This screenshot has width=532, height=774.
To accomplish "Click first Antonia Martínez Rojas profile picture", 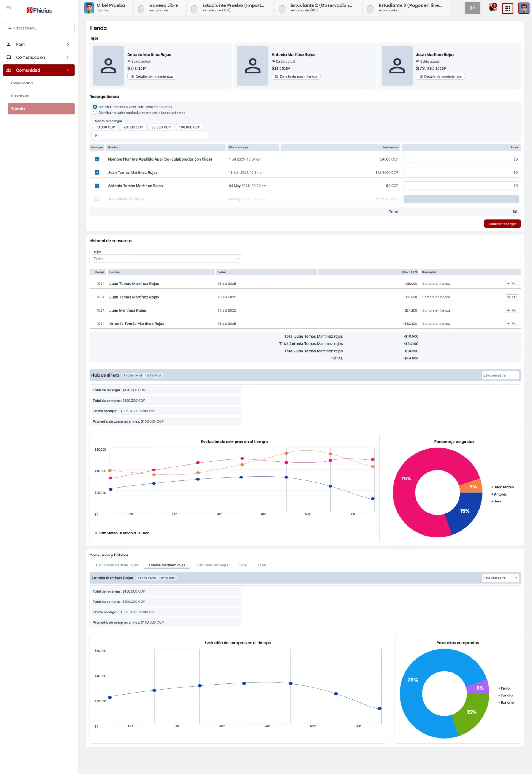I will [108, 65].
